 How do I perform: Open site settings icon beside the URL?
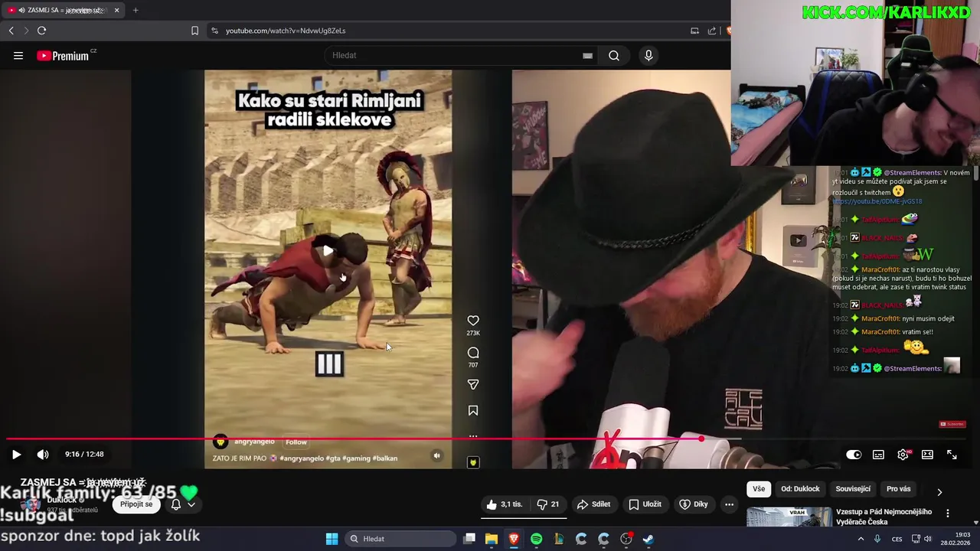pyautogui.click(x=214, y=31)
